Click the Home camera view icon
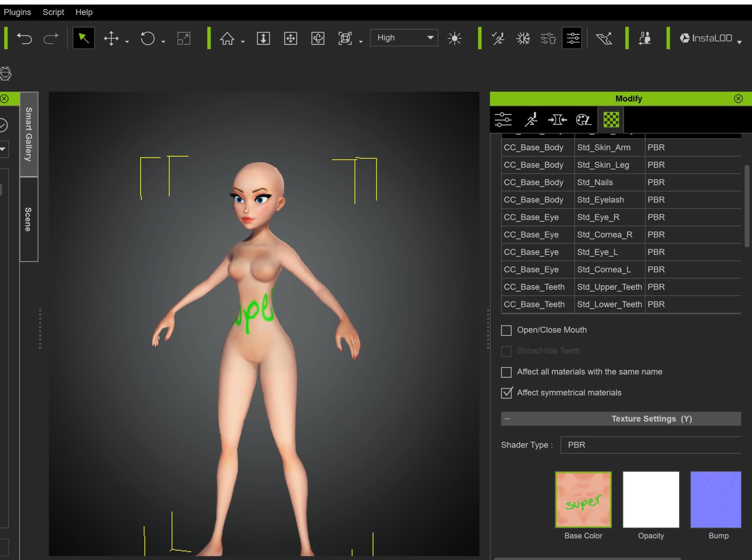The width and height of the screenshot is (752, 560). 227,38
